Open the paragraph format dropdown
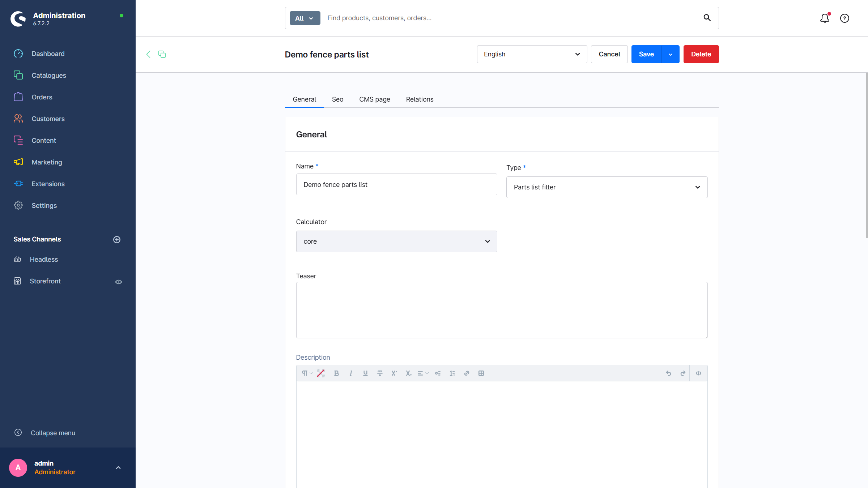Viewport: 868px width, 488px height. 307,373
